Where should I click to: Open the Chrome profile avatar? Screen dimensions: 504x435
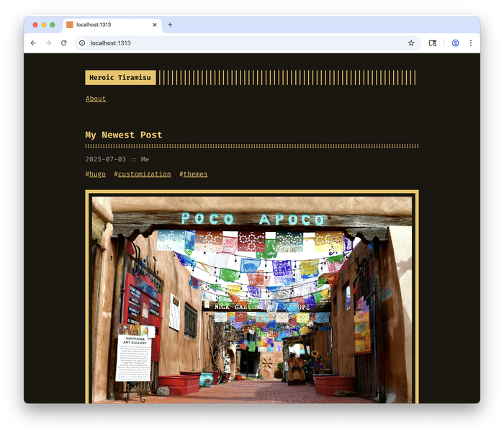(x=455, y=43)
